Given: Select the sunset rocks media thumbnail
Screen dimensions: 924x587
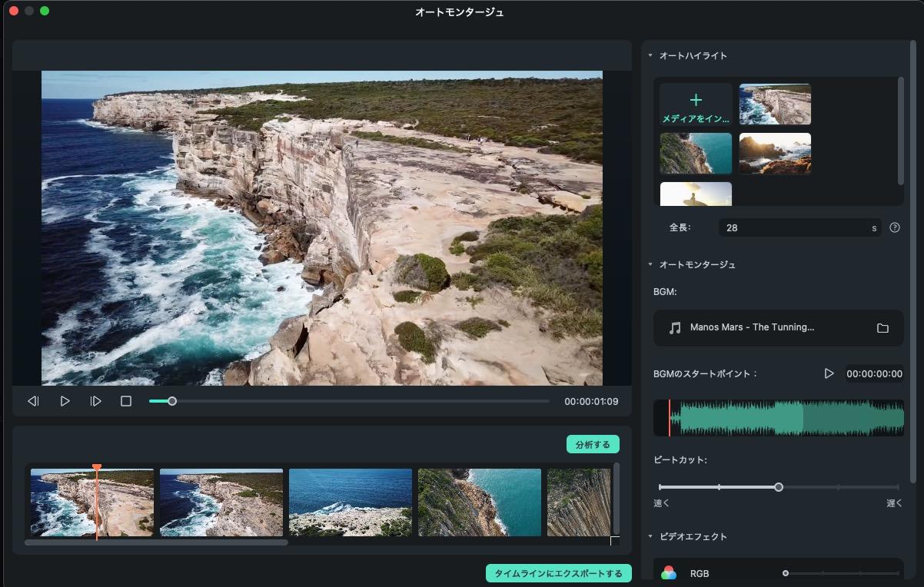Looking at the screenshot, I should [775, 154].
